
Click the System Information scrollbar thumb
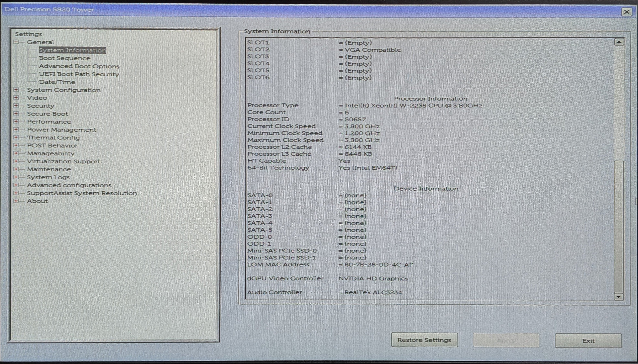(x=619, y=227)
